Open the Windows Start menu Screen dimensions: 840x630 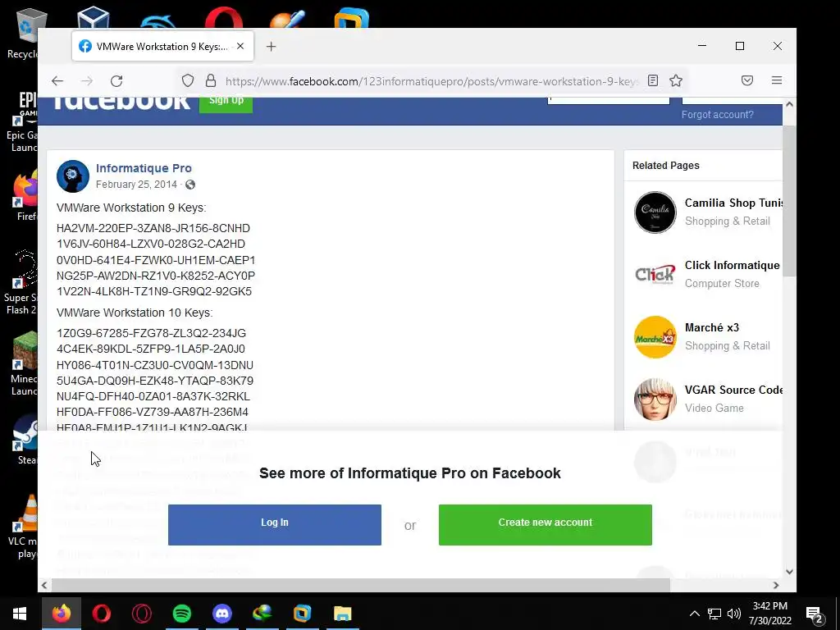(20, 614)
